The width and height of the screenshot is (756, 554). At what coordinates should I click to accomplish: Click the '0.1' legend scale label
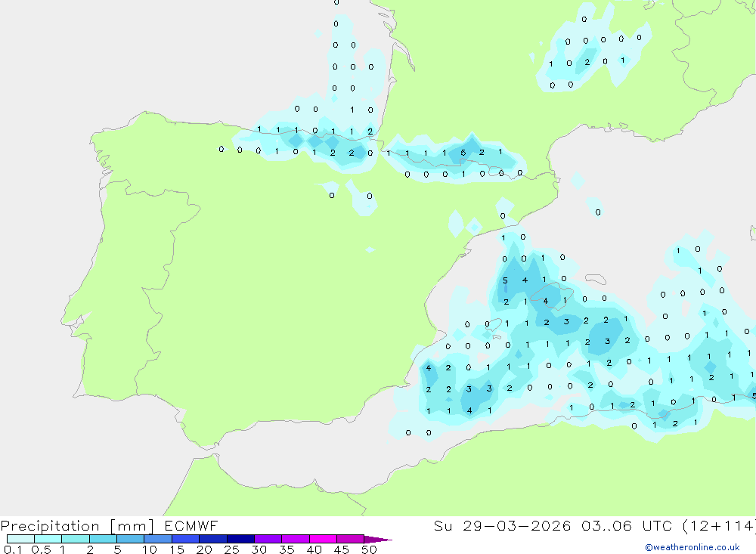click(x=13, y=549)
